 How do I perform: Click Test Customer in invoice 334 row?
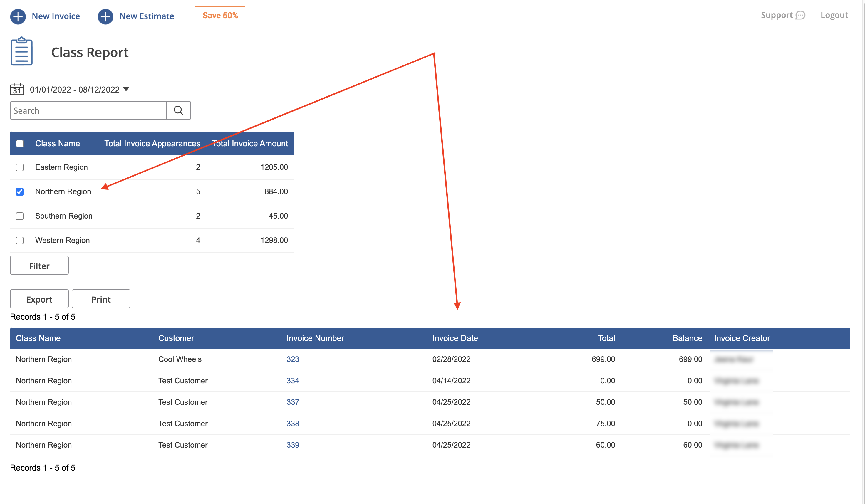coord(183,380)
